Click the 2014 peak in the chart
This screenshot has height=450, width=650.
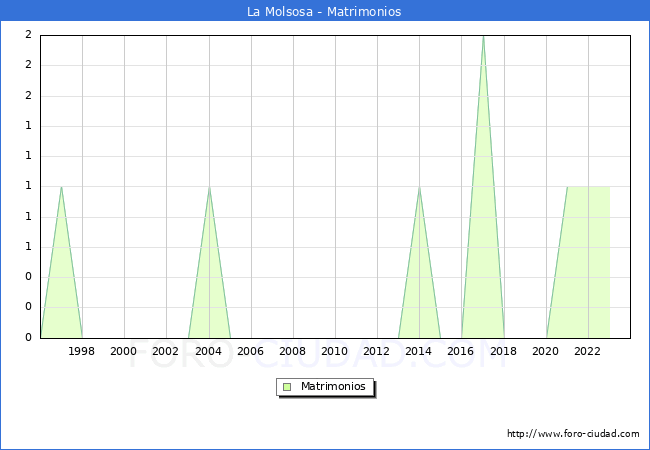[420, 188]
